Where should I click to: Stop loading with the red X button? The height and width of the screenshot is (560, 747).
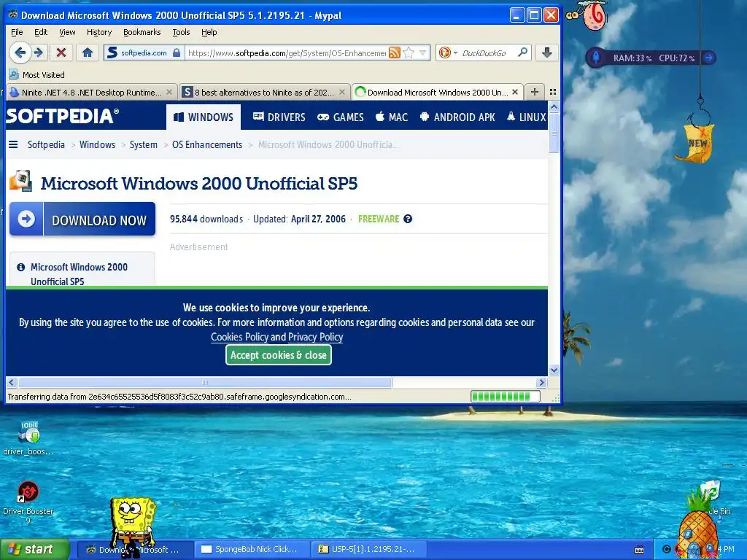(x=61, y=52)
